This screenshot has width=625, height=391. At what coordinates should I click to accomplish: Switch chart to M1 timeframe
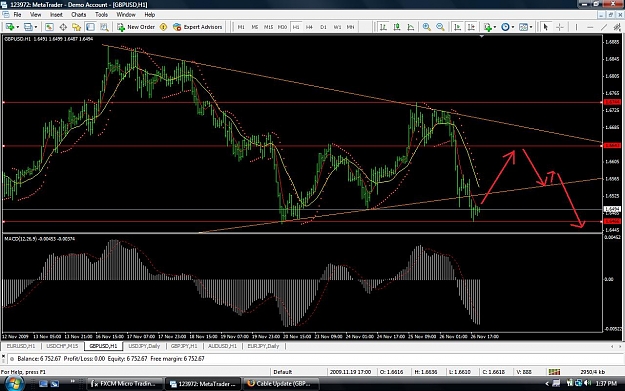pyautogui.click(x=241, y=27)
